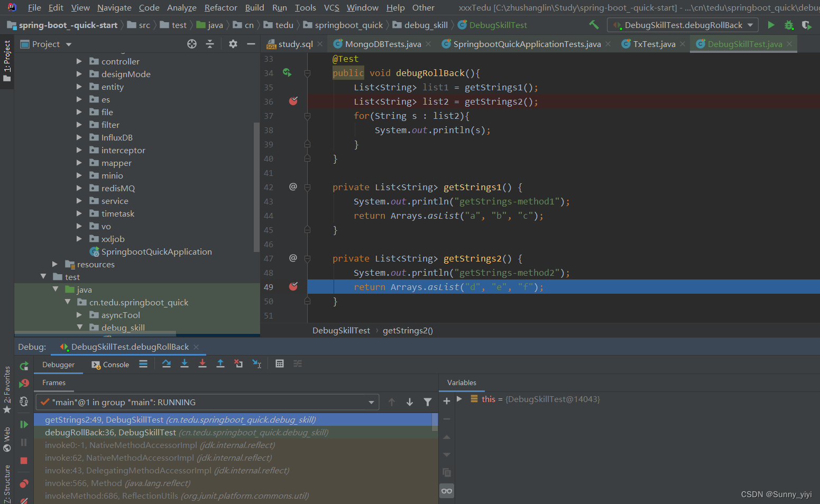
Task: Pause program in debug sidebar
Action: (x=24, y=442)
